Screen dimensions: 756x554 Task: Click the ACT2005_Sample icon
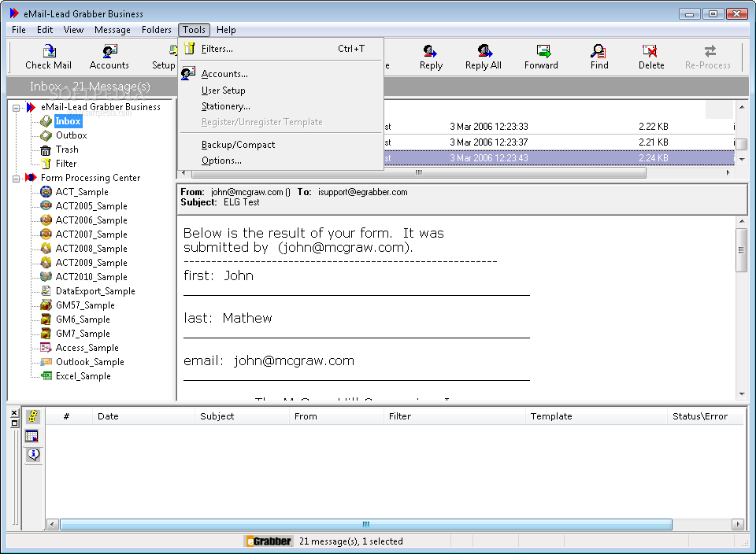46,205
